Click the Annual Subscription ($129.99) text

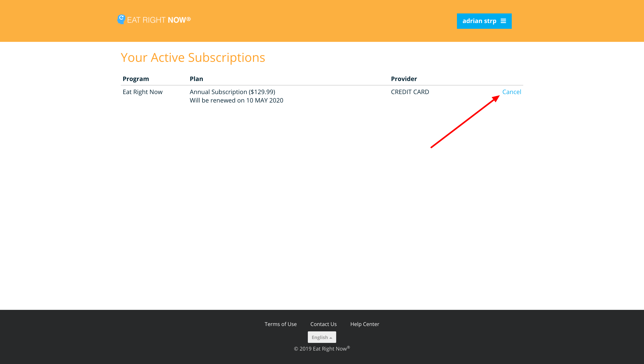pos(232,92)
